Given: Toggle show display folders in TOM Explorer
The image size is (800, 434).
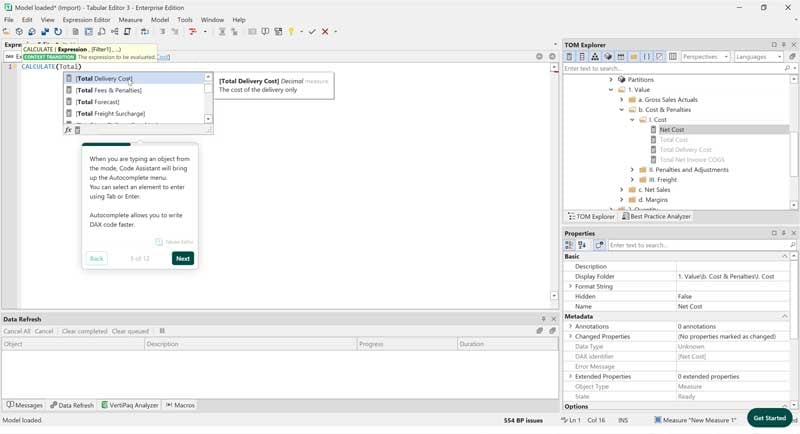Looking at the screenshot, I should coord(634,57).
